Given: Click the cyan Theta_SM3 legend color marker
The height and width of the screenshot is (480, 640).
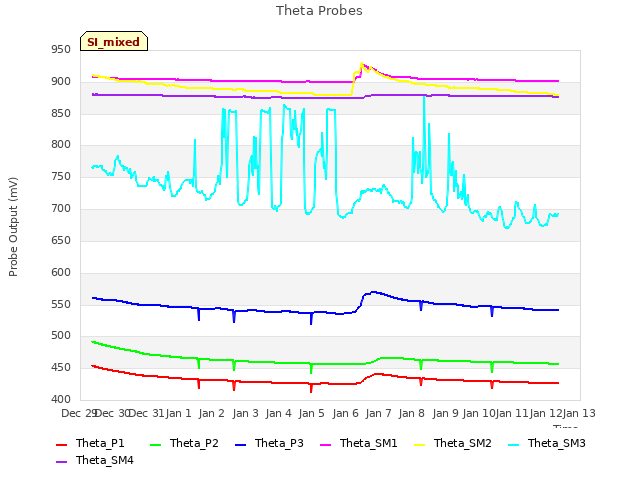Looking at the screenshot, I should coord(513,444).
